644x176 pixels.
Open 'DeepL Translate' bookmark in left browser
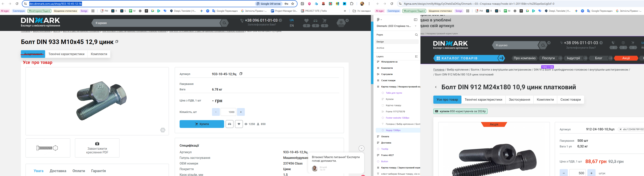[x=183, y=11]
